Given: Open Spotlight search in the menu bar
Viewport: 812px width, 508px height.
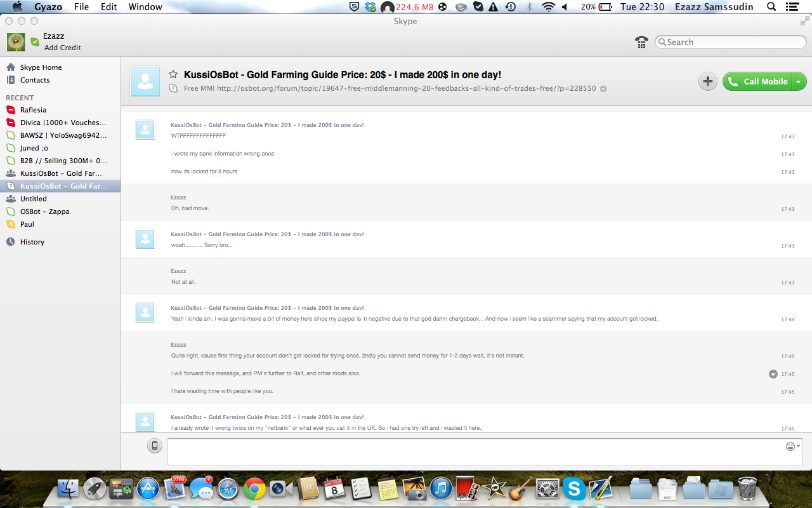Looking at the screenshot, I should [771, 7].
